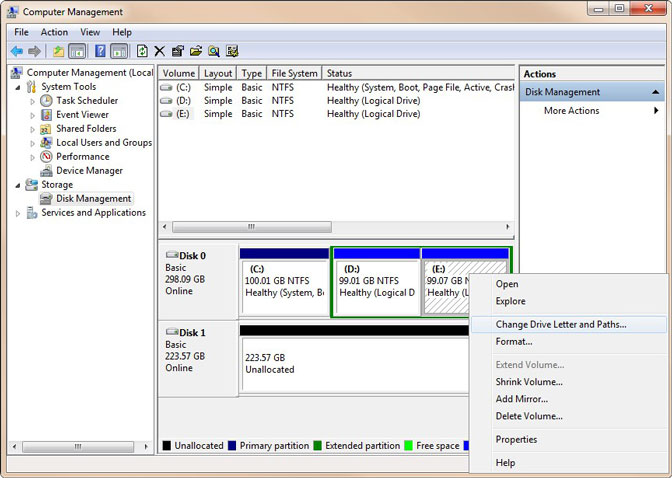
Task: Choose Open from the context menu
Action: pyautogui.click(x=568, y=284)
